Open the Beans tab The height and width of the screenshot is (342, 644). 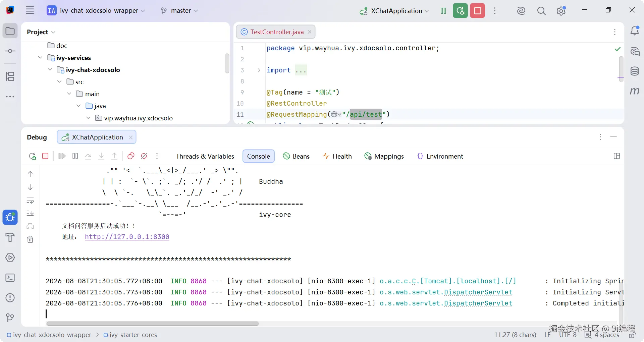click(x=296, y=156)
